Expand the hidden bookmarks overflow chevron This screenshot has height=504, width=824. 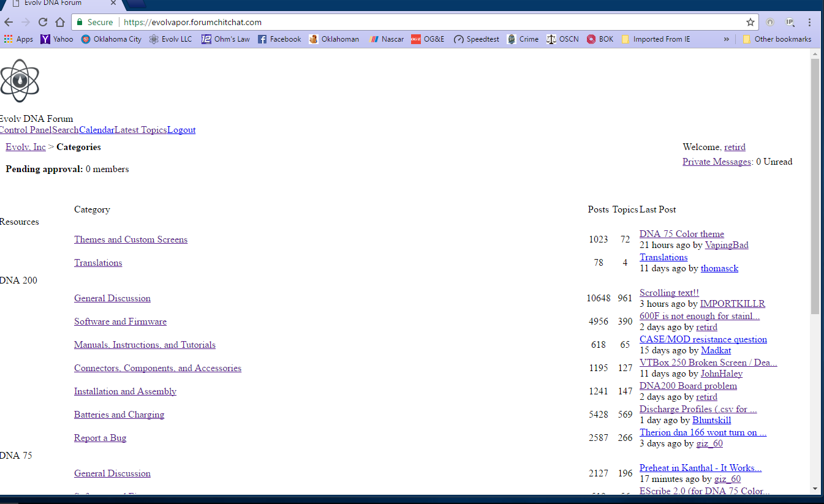[x=727, y=39]
